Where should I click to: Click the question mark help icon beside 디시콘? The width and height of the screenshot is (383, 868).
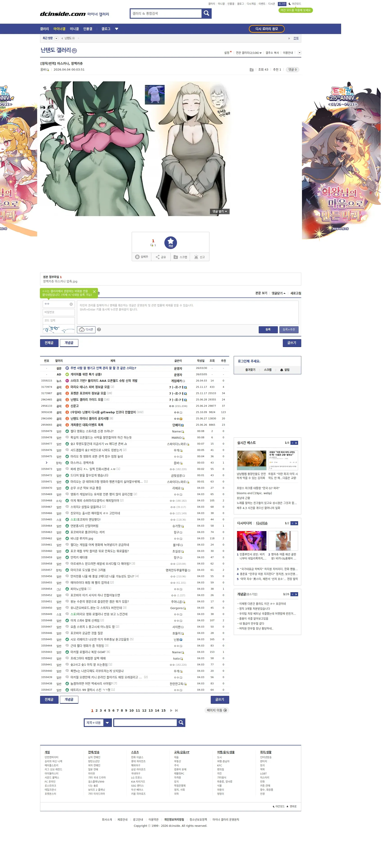[x=99, y=329]
